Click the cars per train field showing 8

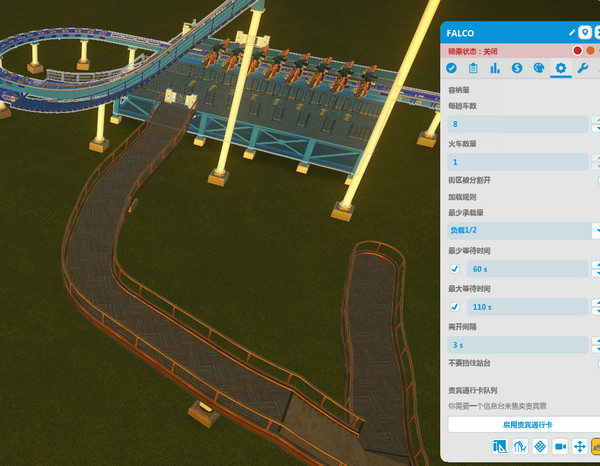pos(518,124)
